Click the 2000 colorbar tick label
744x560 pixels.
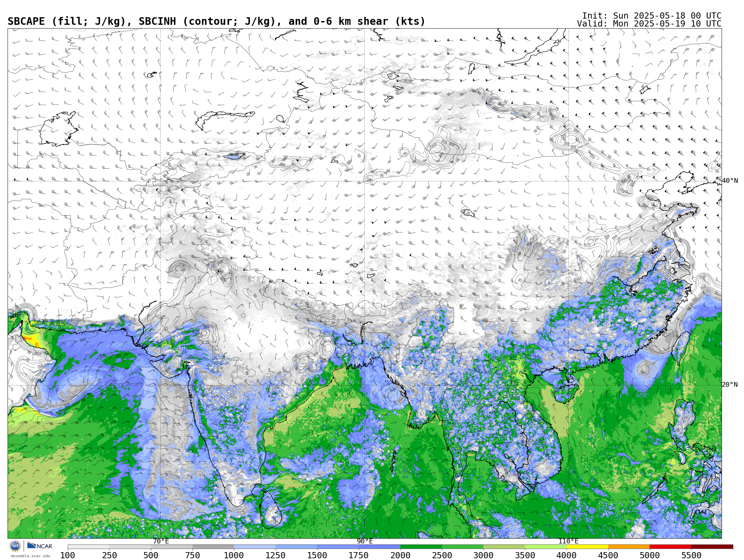[x=400, y=556]
